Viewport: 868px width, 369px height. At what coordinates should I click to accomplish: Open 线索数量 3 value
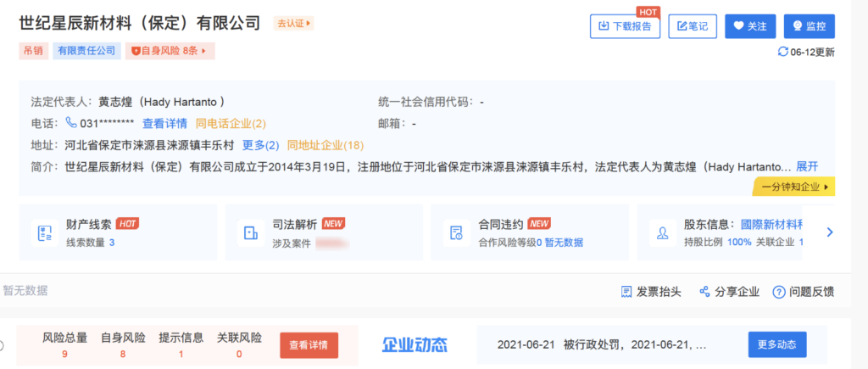click(112, 242)
